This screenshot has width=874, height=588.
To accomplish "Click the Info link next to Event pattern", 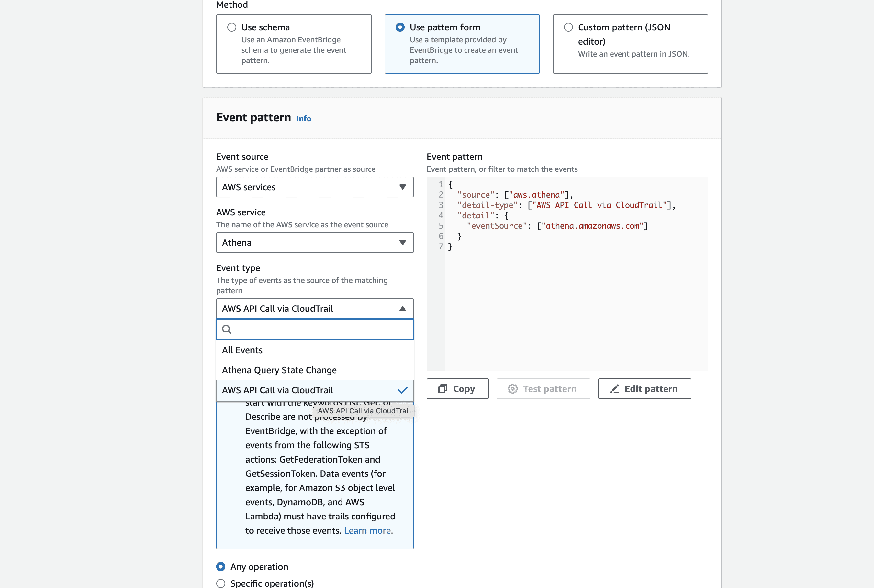I will pyautogui.click(x=303, y=118).
